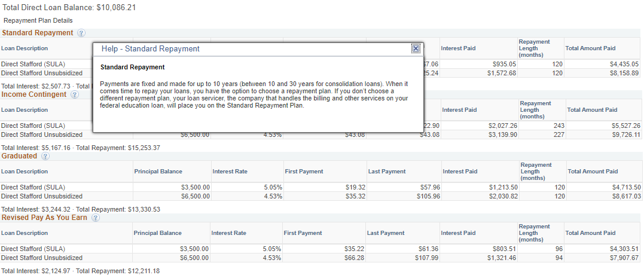Image resolution: width=644 pixels, height=275 pixels.
Task: Open the Income Contingent help icon
Action: click(74, 94)
